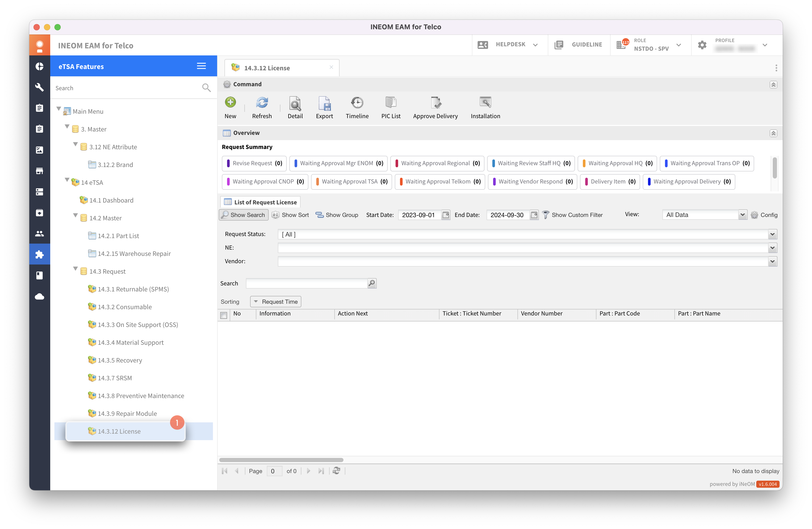Select the 14.3.12 License tab

[x=281, y=68]
